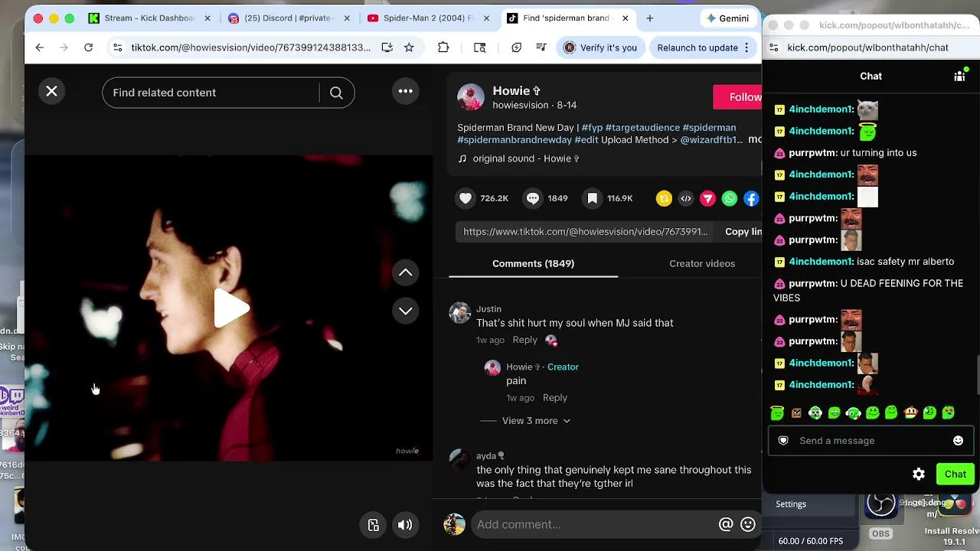Click the icon left of the speaker button
This screenshot has height=551, width=980.
tap(374, 525)
